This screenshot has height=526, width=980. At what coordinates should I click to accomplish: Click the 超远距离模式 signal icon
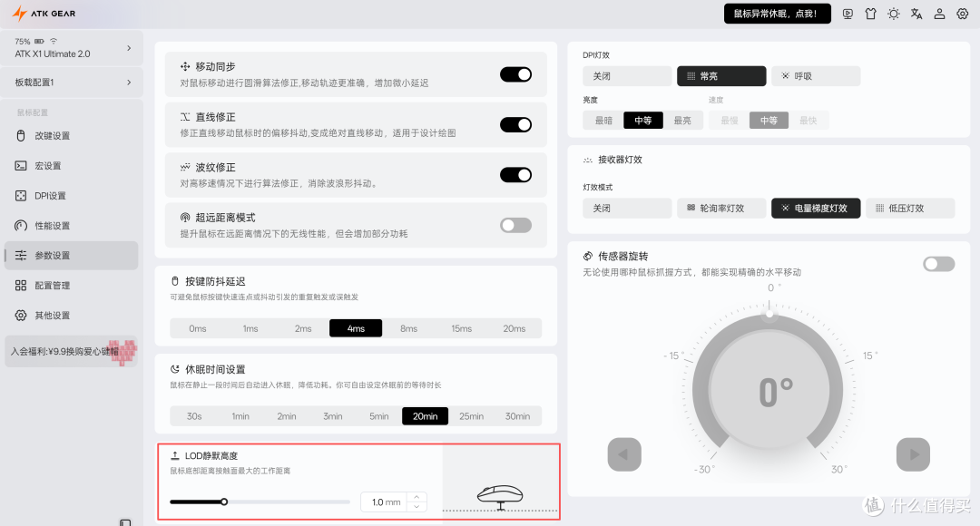coord(185,218)
